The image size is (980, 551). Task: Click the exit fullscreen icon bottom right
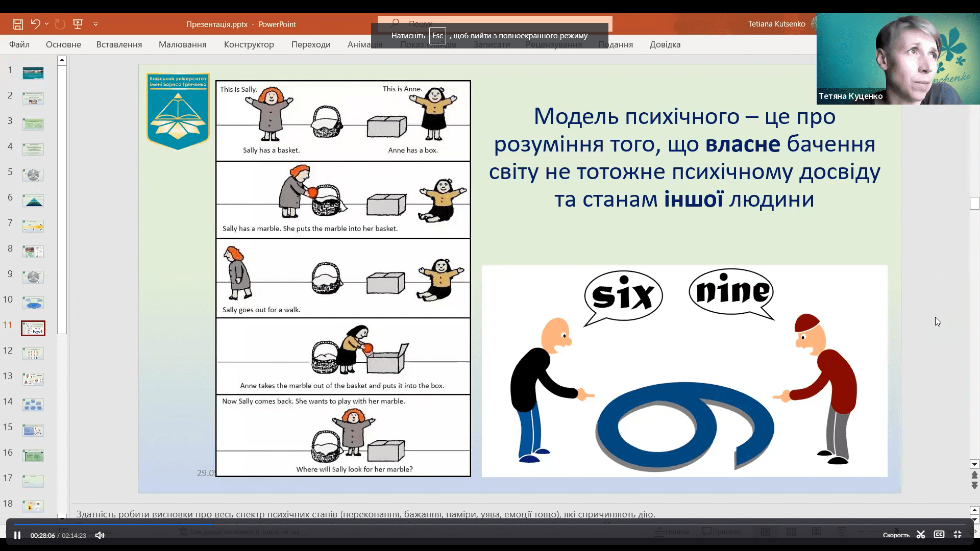tap(958, 535)
